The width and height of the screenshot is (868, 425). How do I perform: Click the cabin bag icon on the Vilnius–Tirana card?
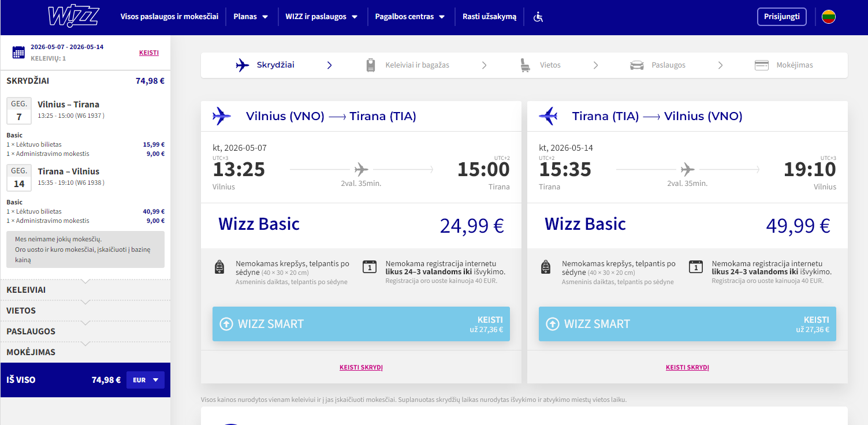tap(219, 267)
